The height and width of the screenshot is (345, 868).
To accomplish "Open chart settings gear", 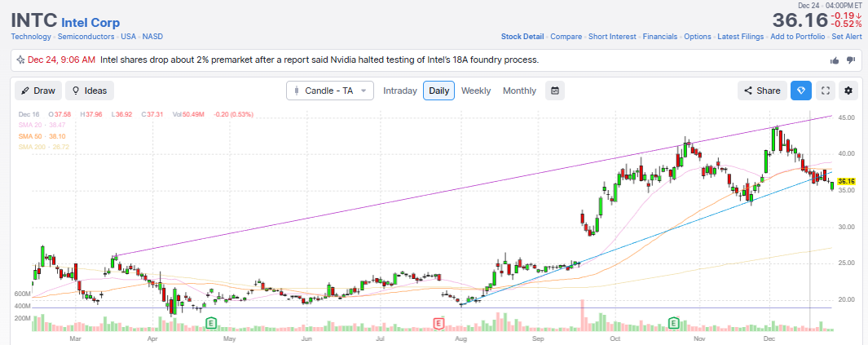I will pos(848,91).
